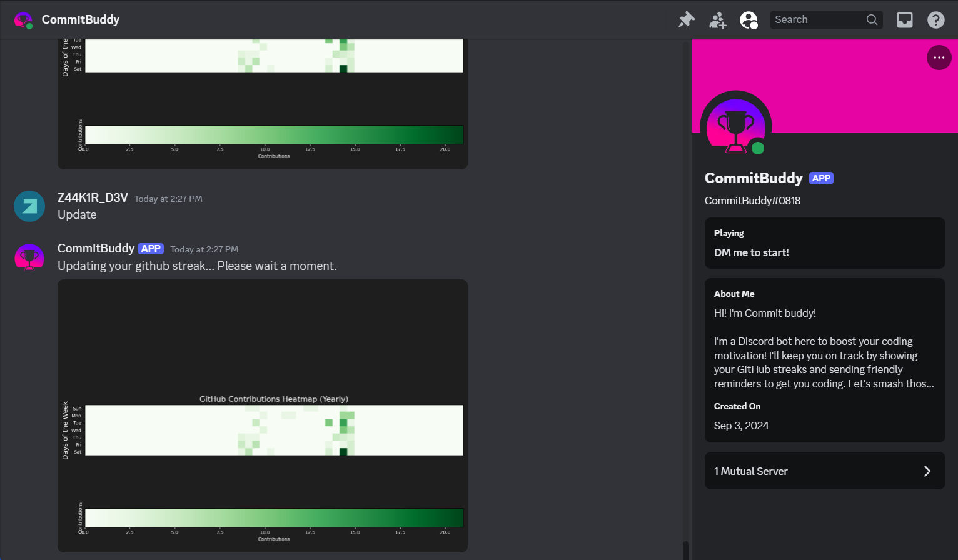Open the upper partially visible heatmap image
Viewport: 958px width, 560px height.
[263, 104]
